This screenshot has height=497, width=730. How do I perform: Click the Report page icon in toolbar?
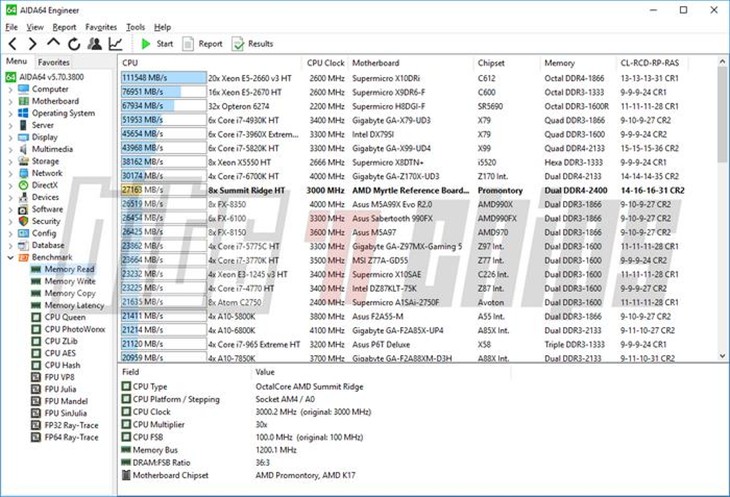(188, 44)
